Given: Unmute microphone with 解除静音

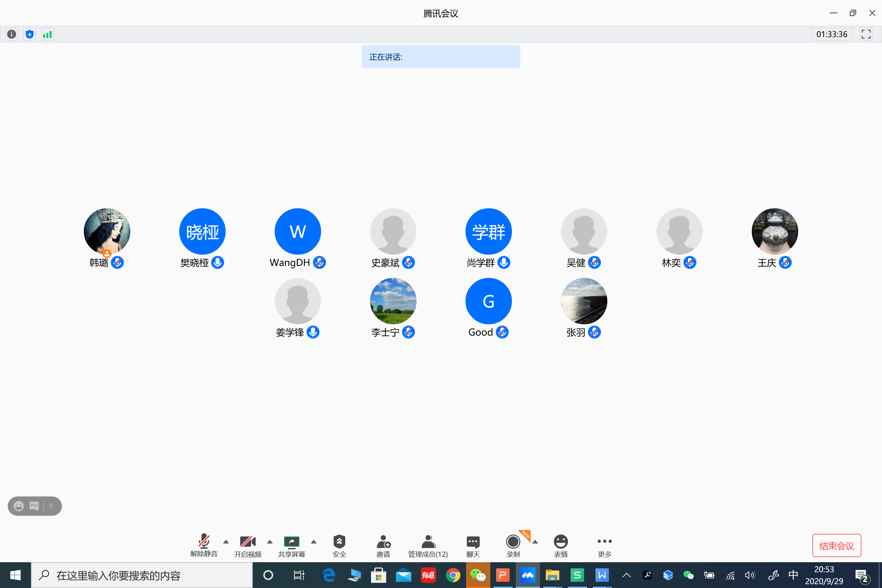Looking at the screenshot, I should [204, 546].
